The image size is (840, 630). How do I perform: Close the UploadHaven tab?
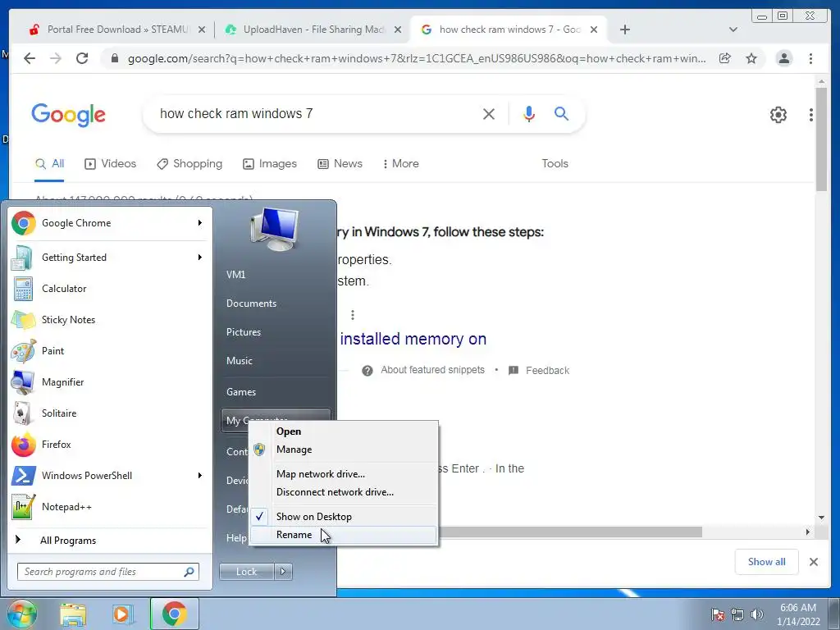(398, 30)
